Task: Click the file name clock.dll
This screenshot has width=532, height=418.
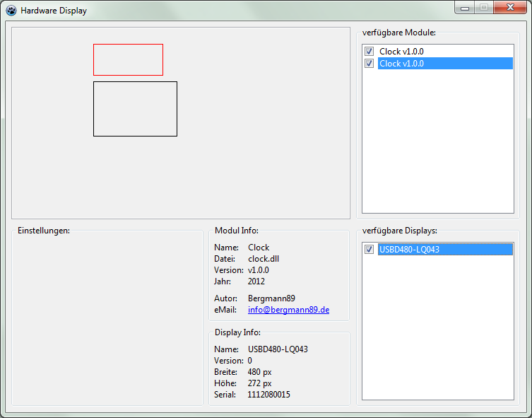Action: pos(264,259)
